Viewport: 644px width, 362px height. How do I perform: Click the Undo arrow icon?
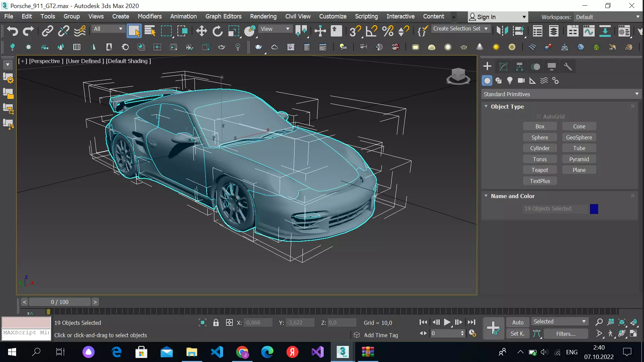[x=12, y=31]
